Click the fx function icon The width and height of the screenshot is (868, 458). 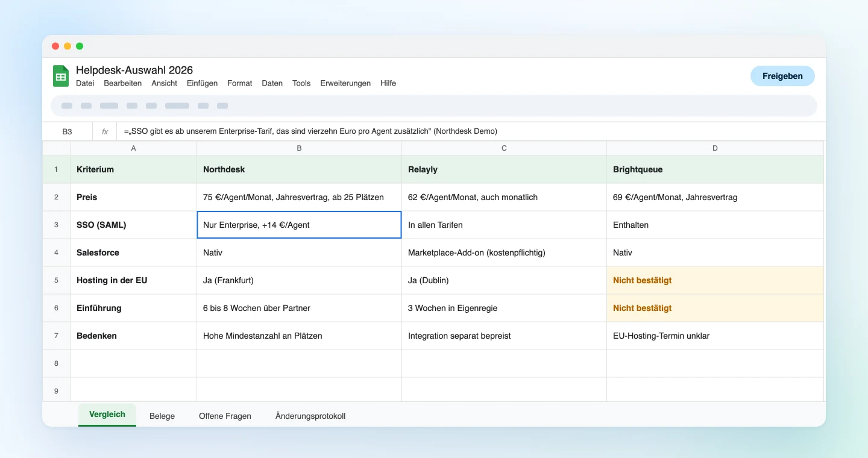pos(105,131)
